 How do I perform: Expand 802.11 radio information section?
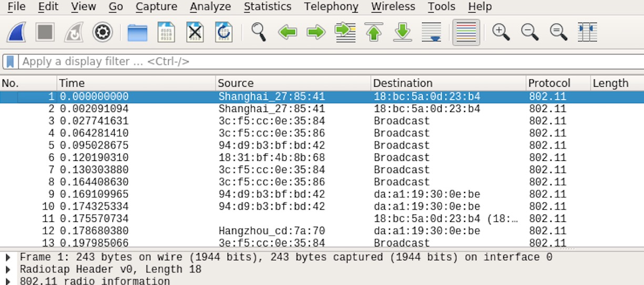click(x=8, y=281)
